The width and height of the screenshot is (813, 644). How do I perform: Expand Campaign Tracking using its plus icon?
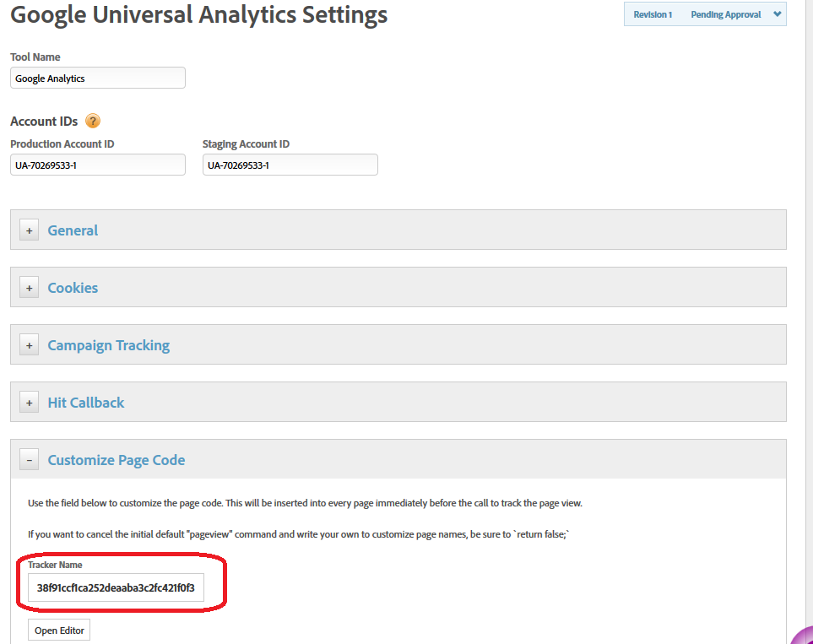tap(30, 345)
